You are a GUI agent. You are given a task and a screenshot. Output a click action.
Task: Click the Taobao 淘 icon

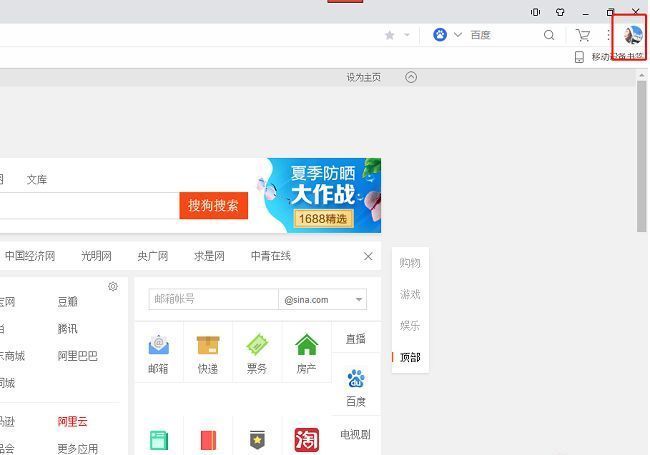coord(307,440)
